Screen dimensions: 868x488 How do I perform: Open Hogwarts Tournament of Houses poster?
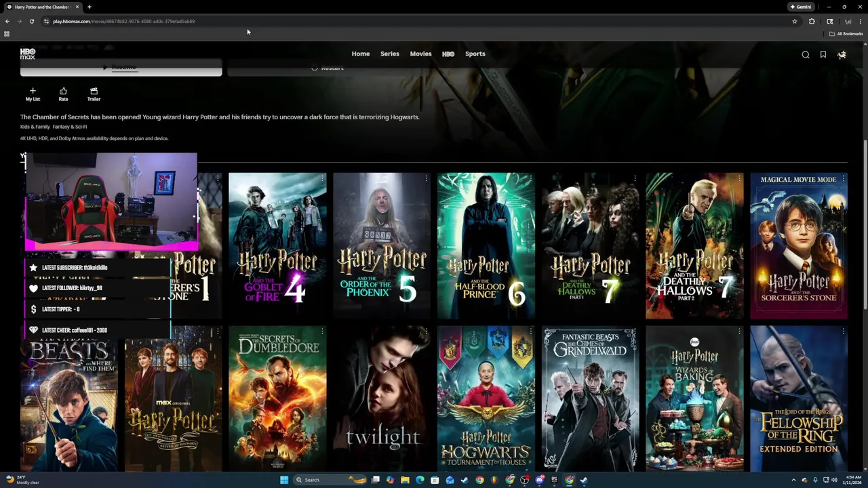486,399
